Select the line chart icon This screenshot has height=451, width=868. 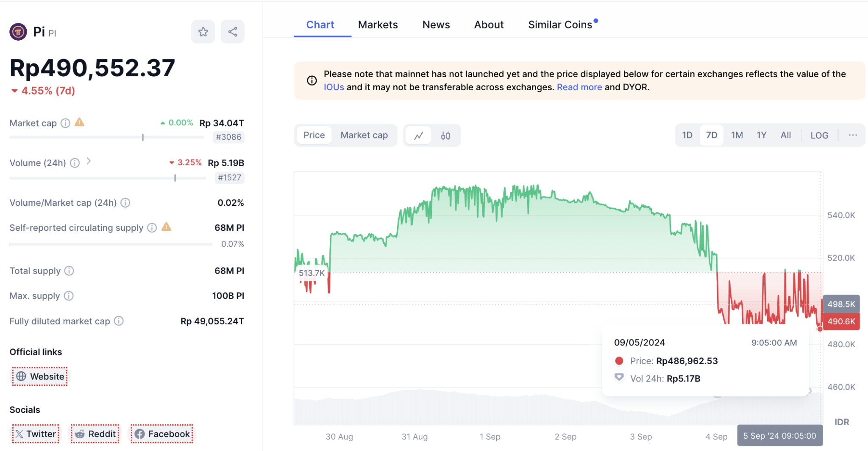pyautogui.click(x=419, y=135)
